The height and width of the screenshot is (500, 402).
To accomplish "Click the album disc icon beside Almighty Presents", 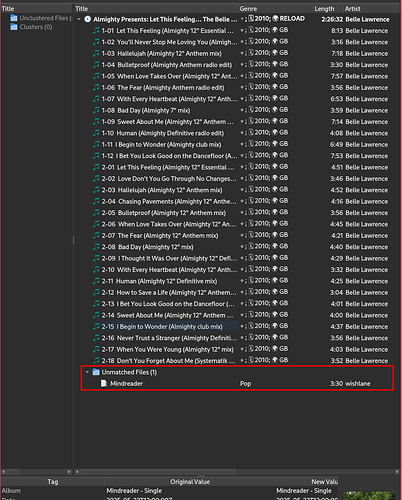I will click(x=87, y=19).
